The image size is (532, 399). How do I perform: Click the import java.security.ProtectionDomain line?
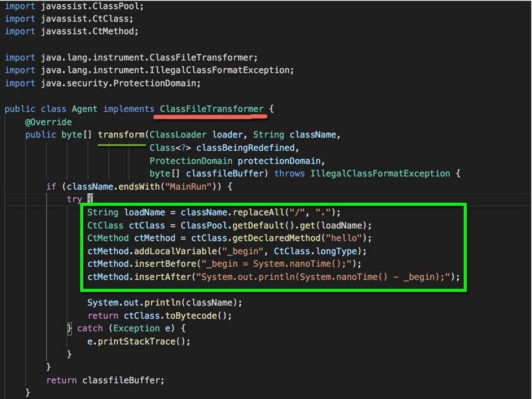(x=102, y=83)
